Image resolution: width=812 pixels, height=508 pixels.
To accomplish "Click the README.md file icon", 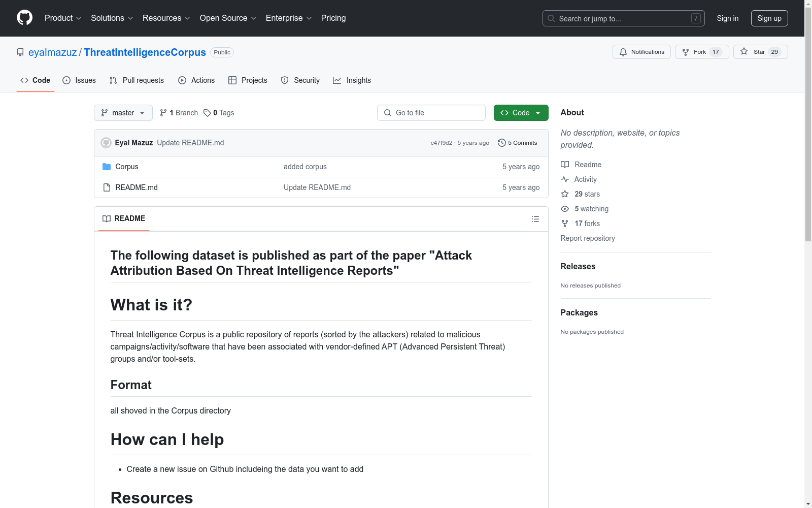I will click(x=107, y=187).
